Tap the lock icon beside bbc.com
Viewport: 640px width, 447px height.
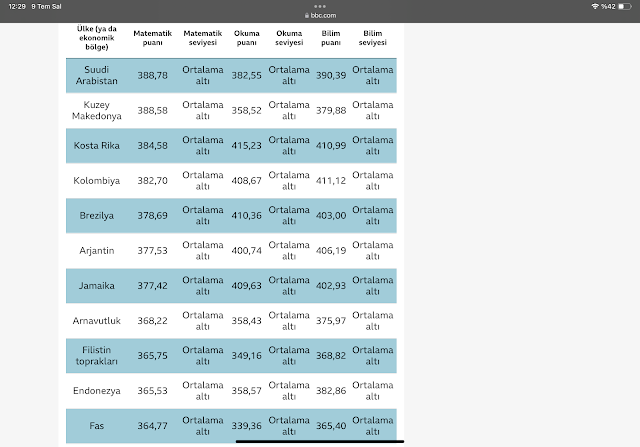click(304, 17)
